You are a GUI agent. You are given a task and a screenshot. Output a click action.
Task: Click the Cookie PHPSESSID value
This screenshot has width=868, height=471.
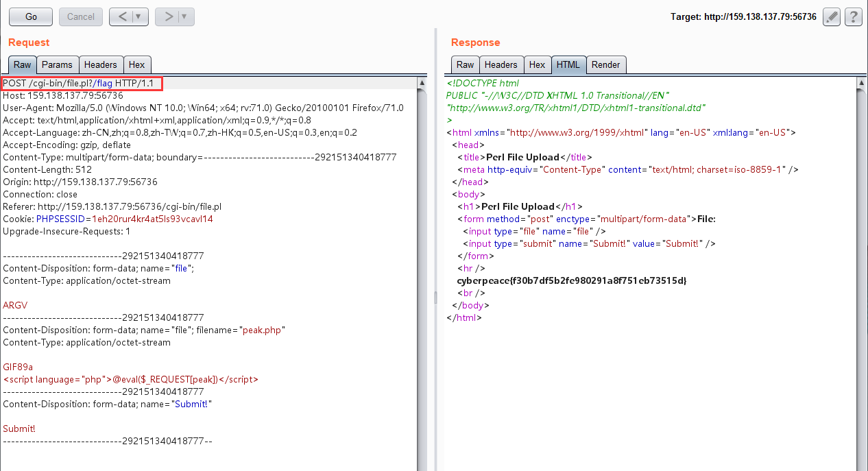(152, 219)
